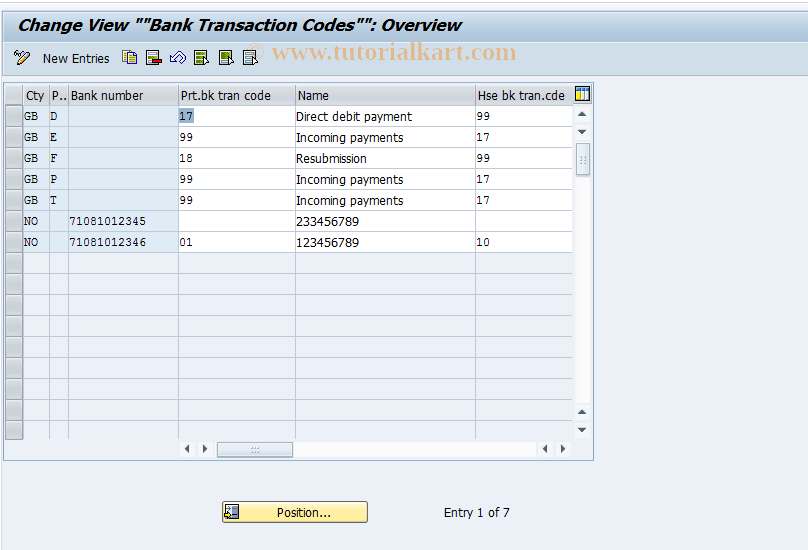Image resolution: width=808 pixels, height=550 pixels.
Task: Select row selector for GB P entry
Action: click(14, 179)
